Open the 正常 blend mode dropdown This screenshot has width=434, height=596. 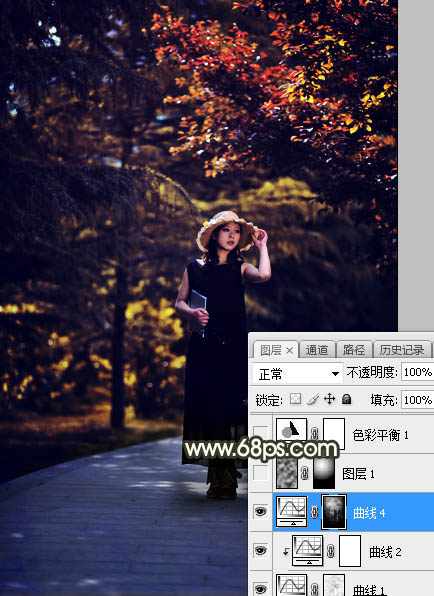point(297,374)
